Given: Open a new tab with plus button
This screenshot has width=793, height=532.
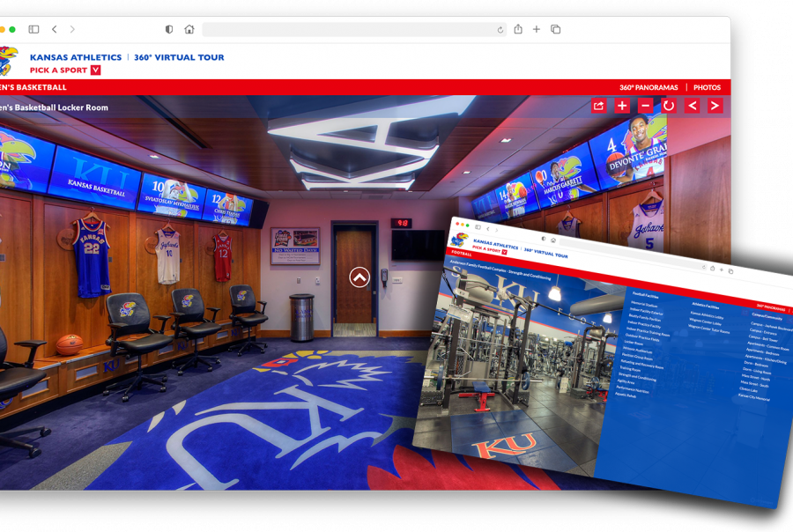Looking at the screenshot, I should (536, 29).
